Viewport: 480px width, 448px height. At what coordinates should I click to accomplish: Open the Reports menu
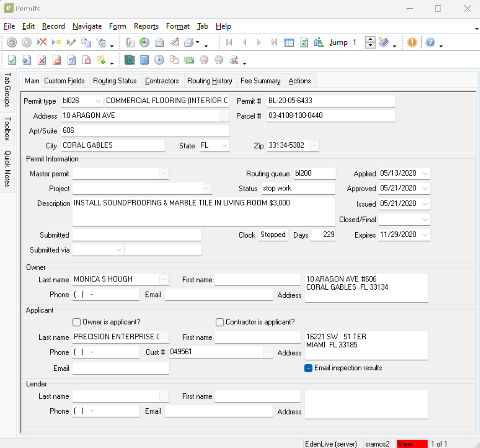(x=146, y=26)
